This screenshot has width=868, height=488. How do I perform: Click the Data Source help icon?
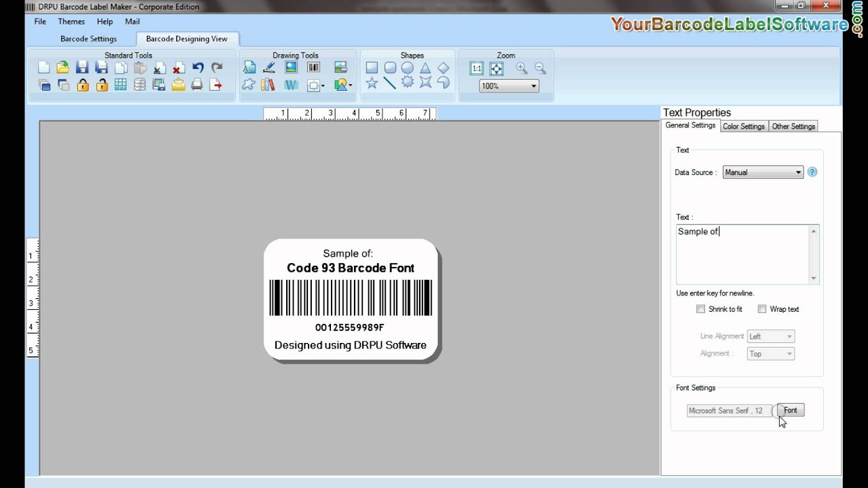[x=812, y=172]
